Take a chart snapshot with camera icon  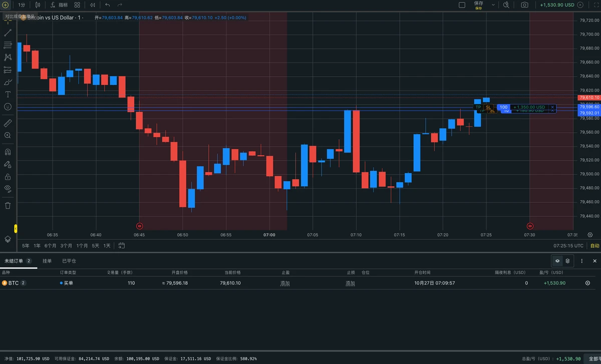[524, 5]
